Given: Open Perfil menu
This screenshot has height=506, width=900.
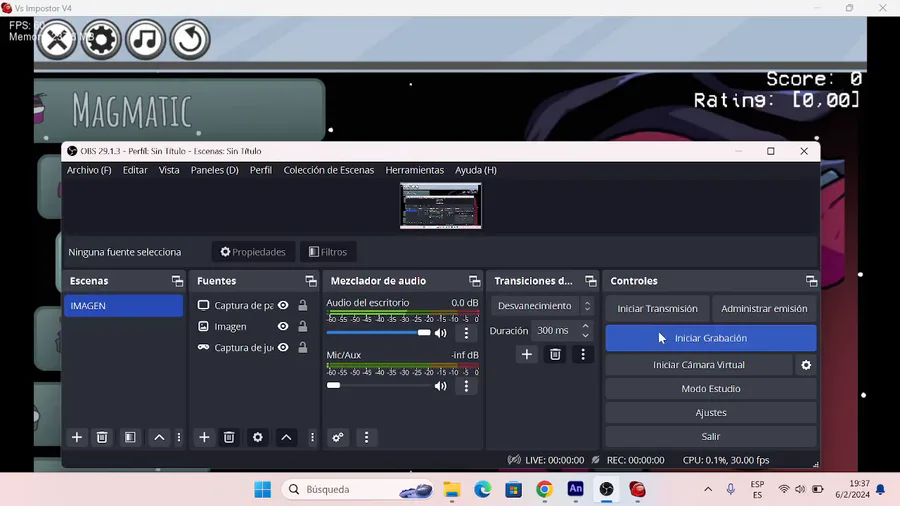Looking at the screenshot, I should coord(261,170).
